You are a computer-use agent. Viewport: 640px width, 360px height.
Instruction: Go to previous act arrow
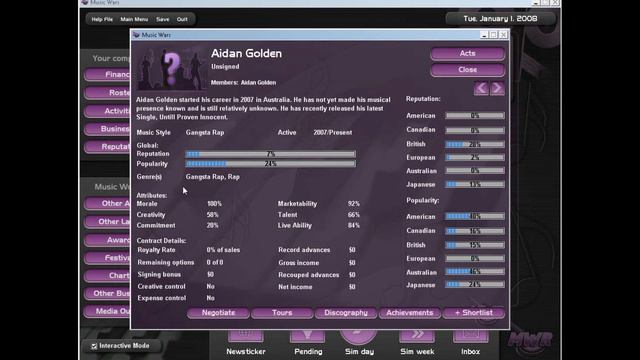point(481,88)
